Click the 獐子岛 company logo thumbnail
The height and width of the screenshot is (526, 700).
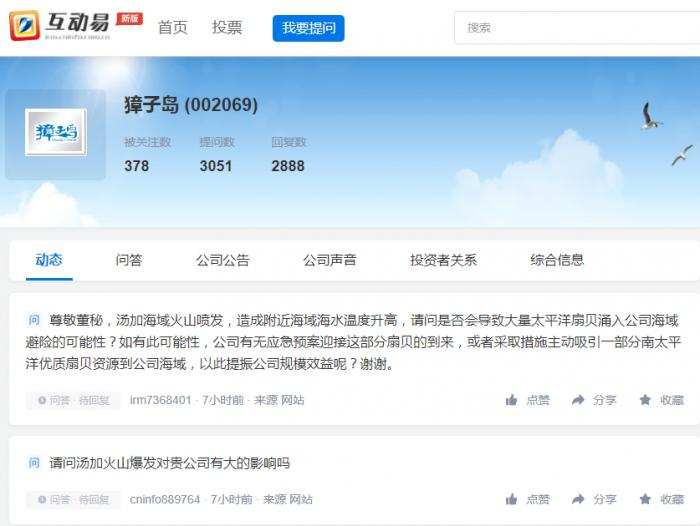[x=56, y=132]
